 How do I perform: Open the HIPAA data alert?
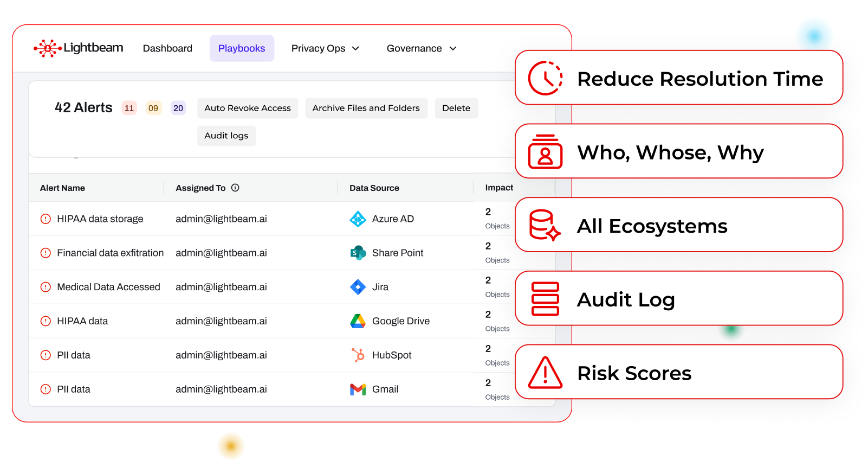coord(82,321)
